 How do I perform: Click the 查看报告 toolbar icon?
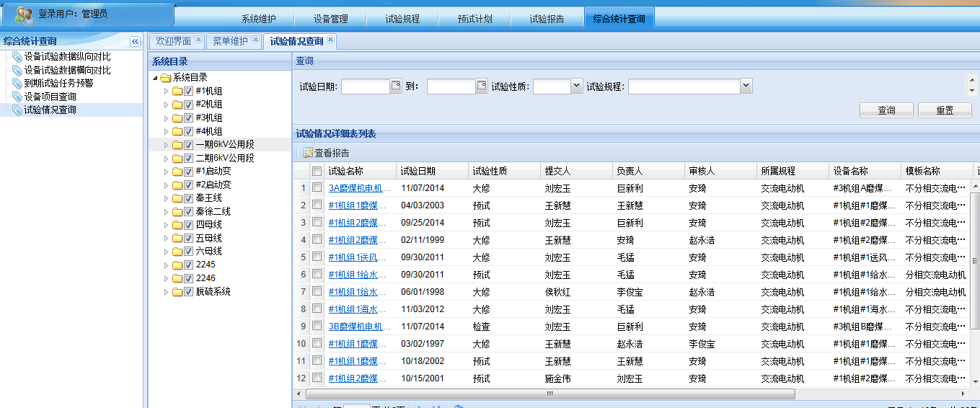click(x=308, y=154)
